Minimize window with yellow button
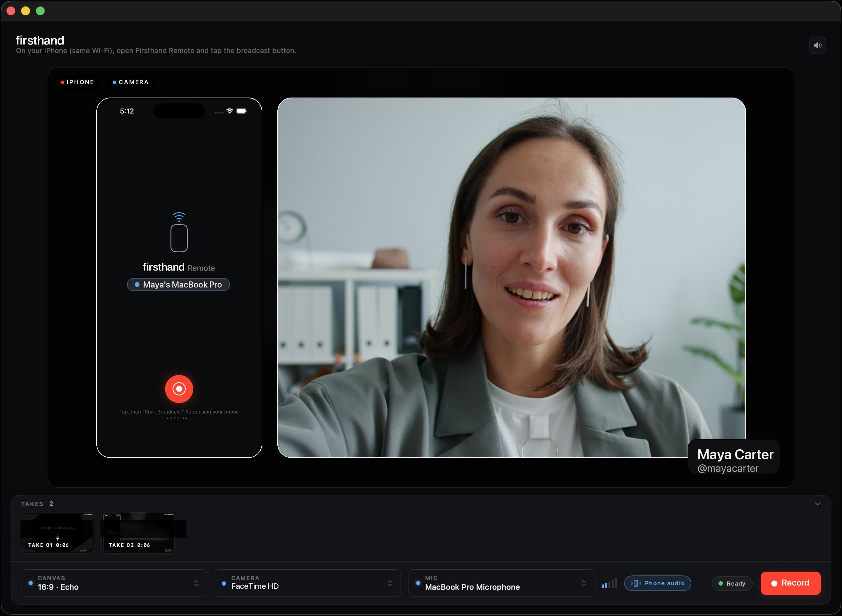Screen dimensions: 842x616 click(25, 11)
